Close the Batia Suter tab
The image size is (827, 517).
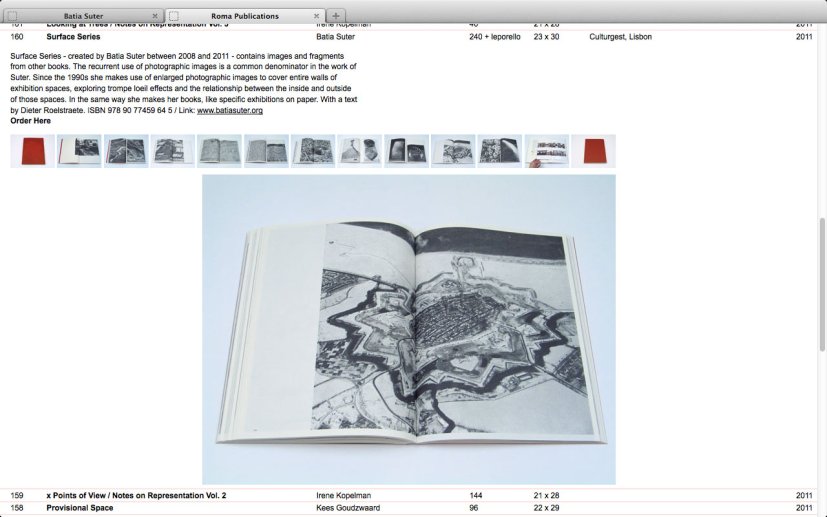click(155, 16)
